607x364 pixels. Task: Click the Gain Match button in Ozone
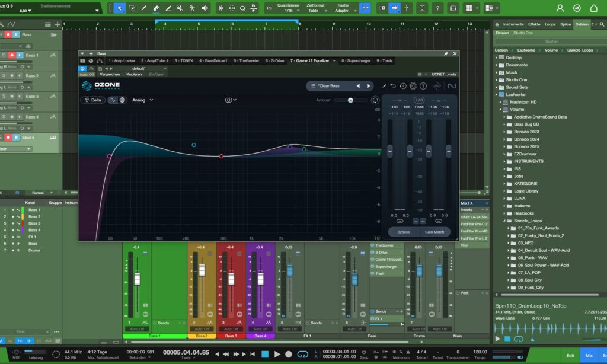click(433, 232)
